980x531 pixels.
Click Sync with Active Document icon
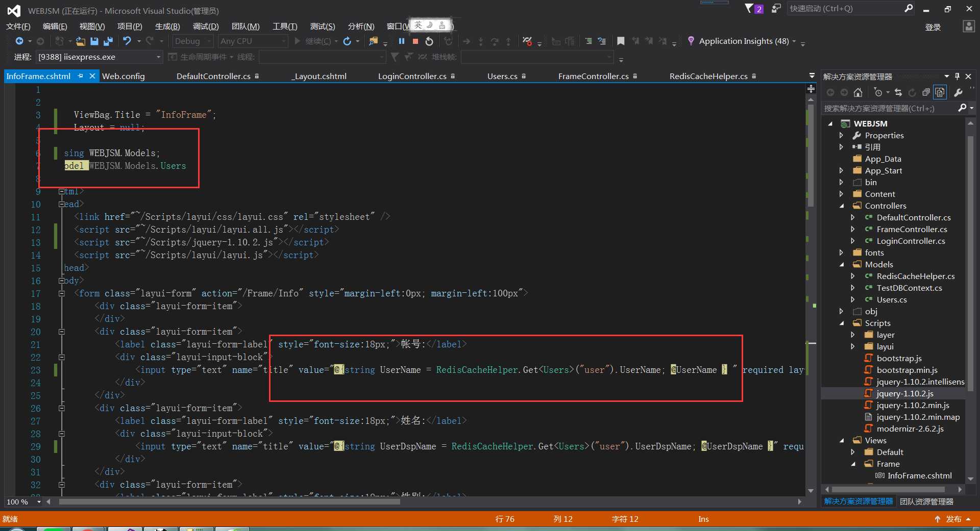coord(898,92)
